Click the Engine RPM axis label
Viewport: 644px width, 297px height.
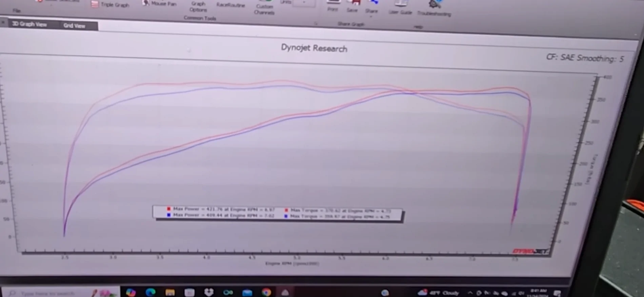point(292,263)
